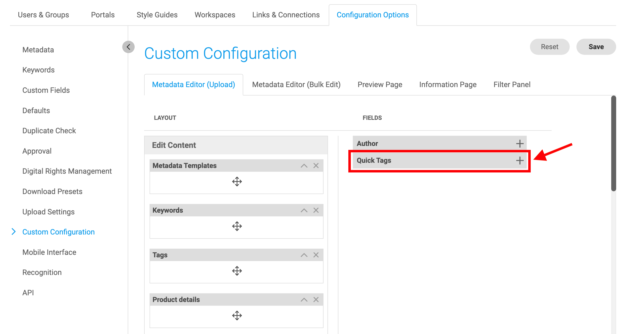644x334 pixels.
Task: Save the custom configuration
Action: click(596, 47)
